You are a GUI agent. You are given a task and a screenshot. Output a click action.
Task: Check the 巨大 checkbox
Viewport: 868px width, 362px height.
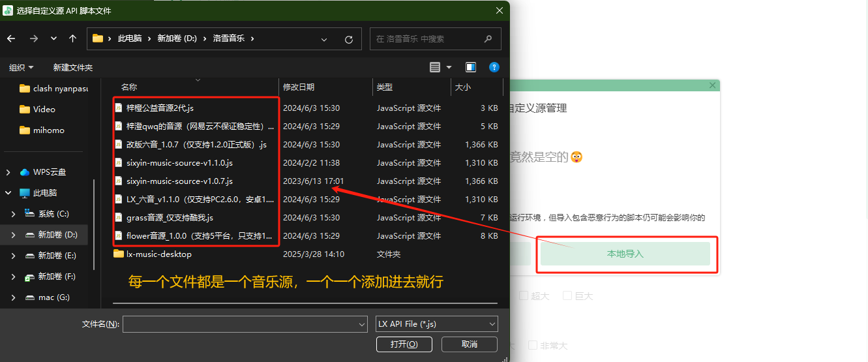[567, 295]
